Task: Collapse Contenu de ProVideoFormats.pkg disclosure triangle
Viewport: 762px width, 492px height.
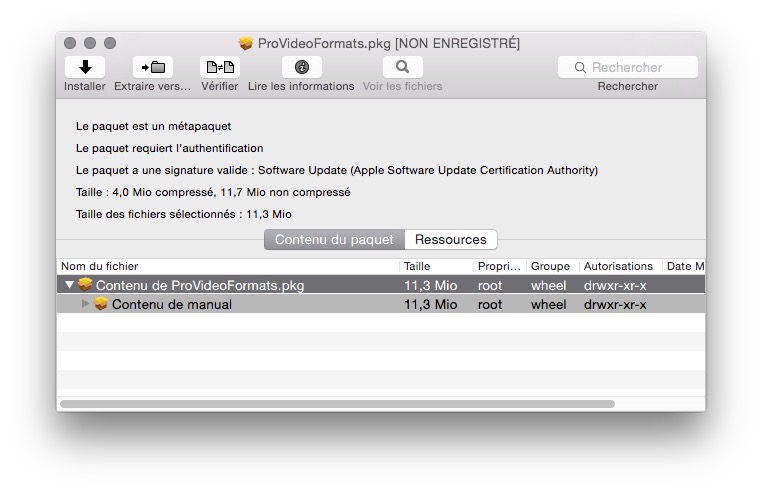Action: 69,284
